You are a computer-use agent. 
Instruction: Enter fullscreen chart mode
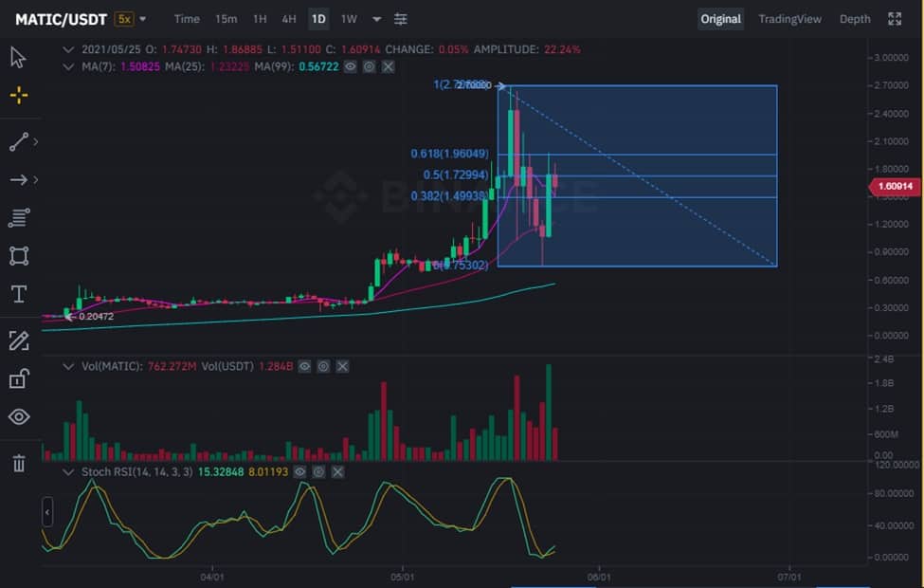pos(895,19)
